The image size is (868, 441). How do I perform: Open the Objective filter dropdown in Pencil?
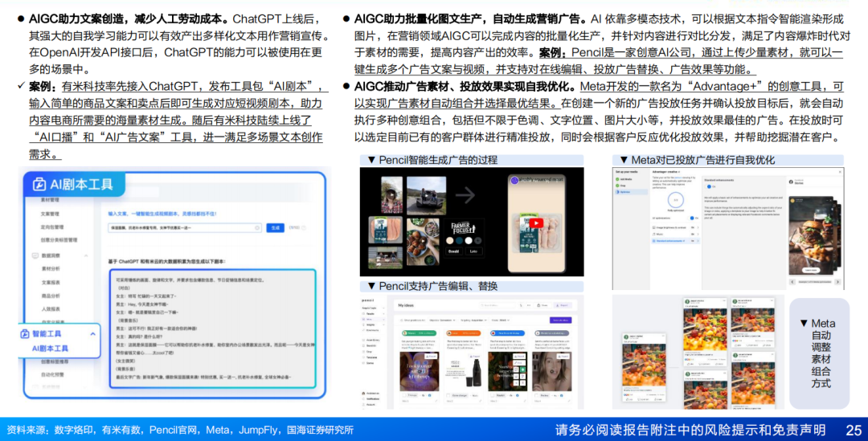click(x=442, y=321)
